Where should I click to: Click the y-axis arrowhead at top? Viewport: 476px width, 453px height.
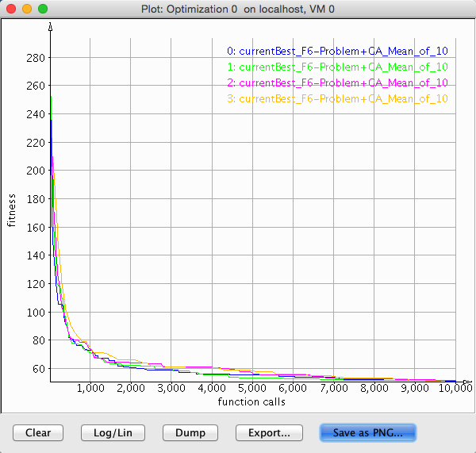[x=51, y=27]
